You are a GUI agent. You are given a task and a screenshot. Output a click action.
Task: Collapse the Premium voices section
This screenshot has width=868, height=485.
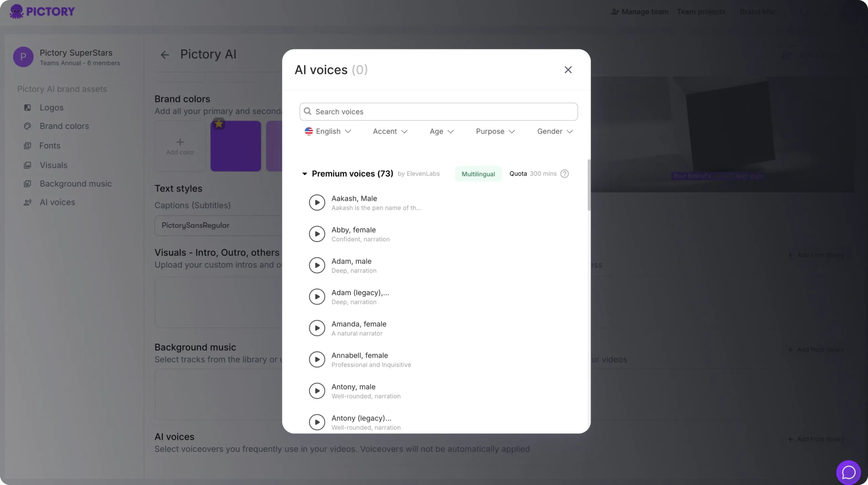(304, 174)
